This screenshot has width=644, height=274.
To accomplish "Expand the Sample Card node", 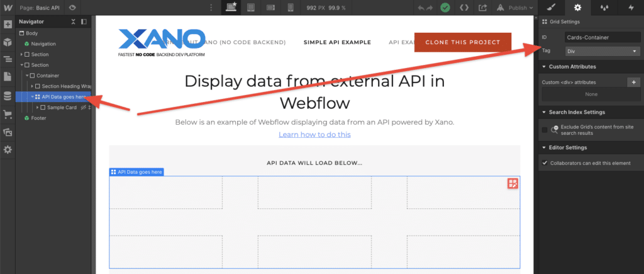I will pos(38,107).
